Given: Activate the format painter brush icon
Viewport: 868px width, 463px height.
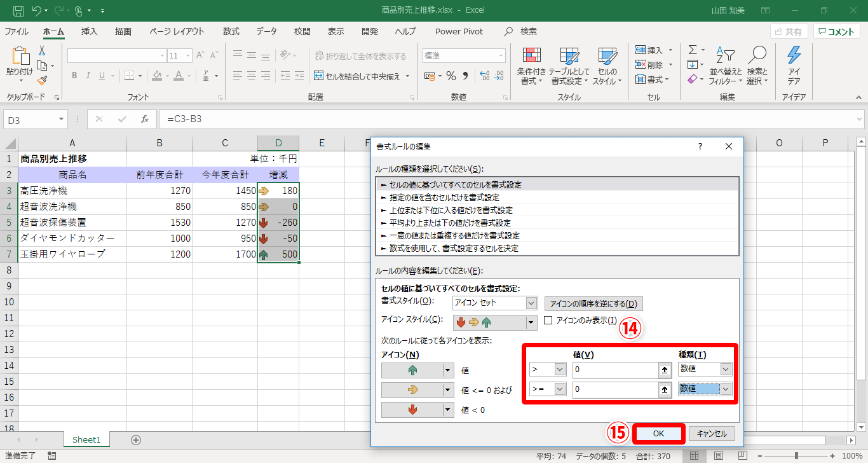Looking at the screenshot, I should click(42, 80).
